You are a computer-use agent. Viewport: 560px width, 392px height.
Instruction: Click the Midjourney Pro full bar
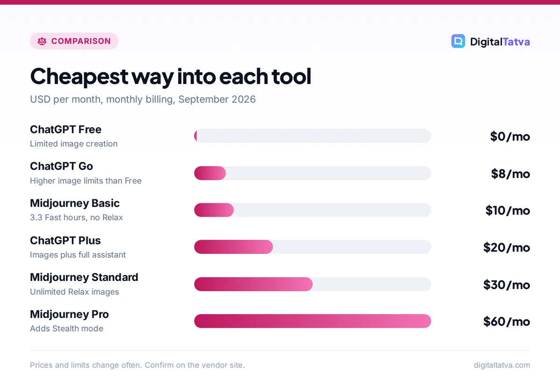tap(313, 321)
